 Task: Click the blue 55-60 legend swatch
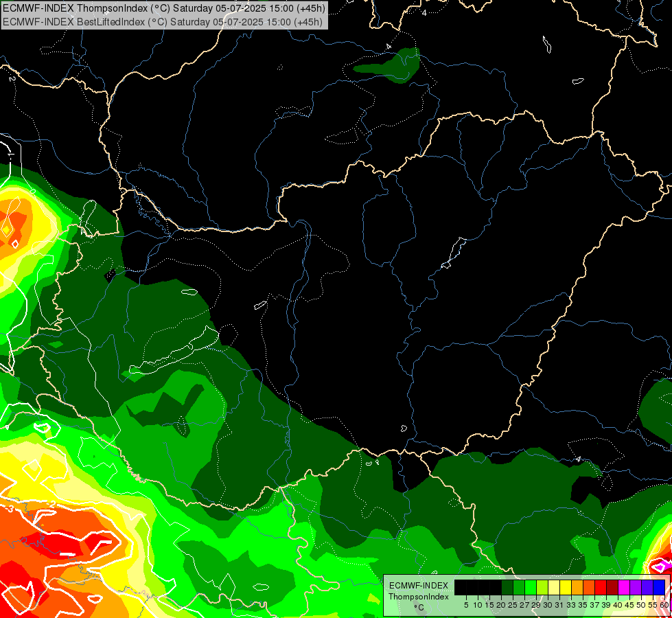(x=659, y=588)
